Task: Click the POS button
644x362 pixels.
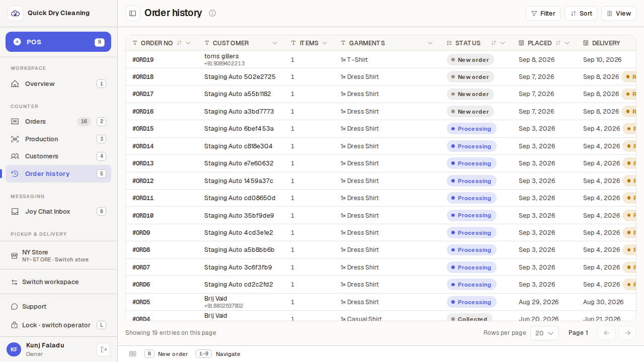Action: tap(58, 42)
